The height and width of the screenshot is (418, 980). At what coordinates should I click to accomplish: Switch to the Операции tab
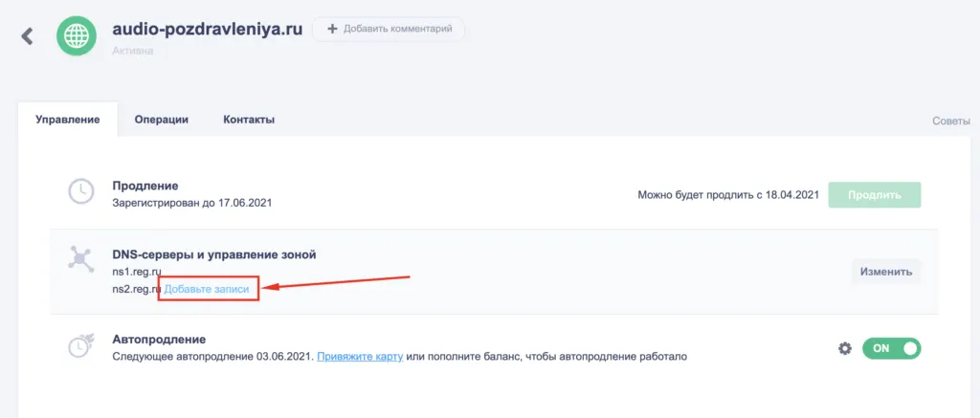[x=161, y=120]
